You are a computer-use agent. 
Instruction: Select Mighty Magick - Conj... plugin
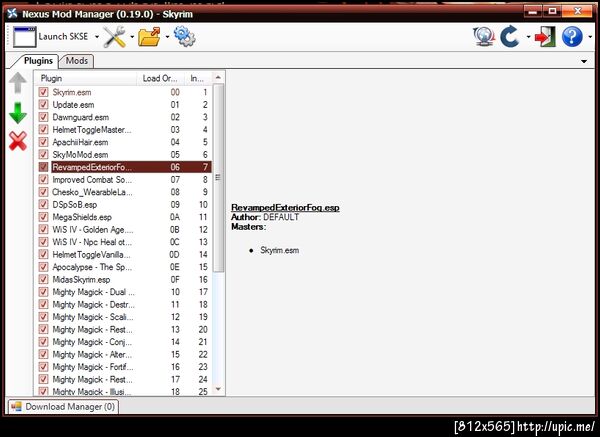pos(124,342)
